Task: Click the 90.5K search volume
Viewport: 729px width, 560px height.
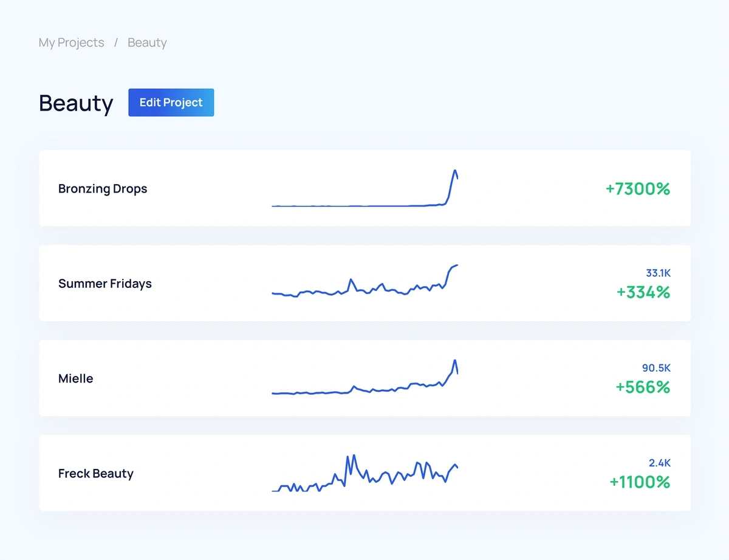Action: [x=657, y=368]
